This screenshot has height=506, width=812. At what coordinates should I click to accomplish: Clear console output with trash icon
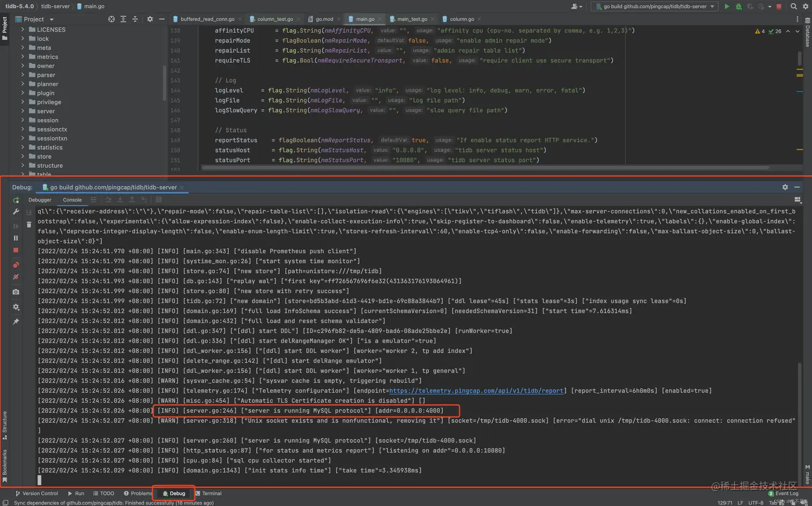pos(29,225)
